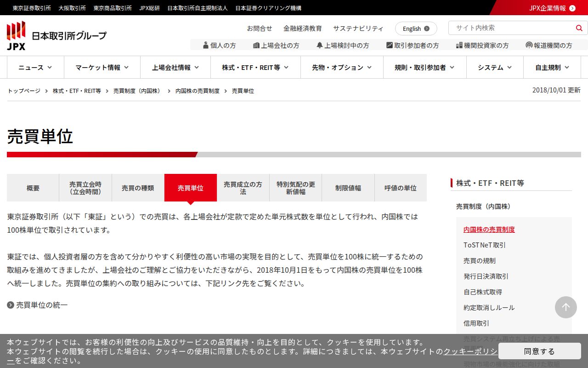Click the scroll-to-top arrow button

click(566, 307)
